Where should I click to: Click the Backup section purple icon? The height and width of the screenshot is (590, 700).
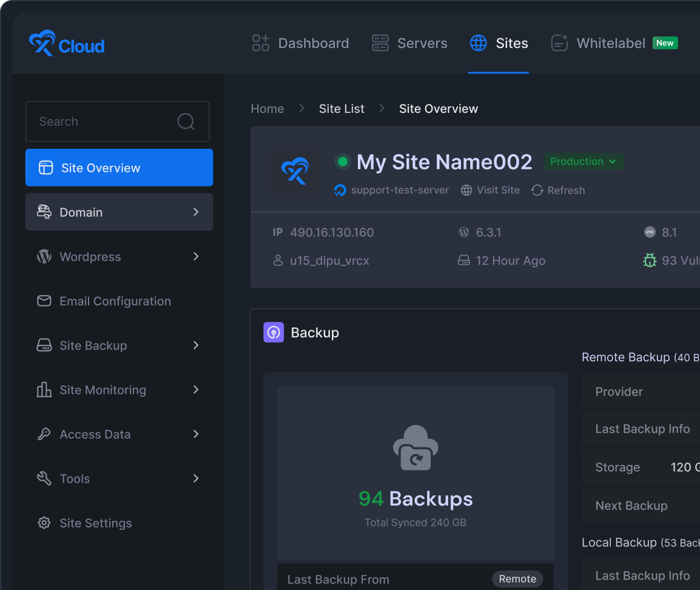click(274, 333)
